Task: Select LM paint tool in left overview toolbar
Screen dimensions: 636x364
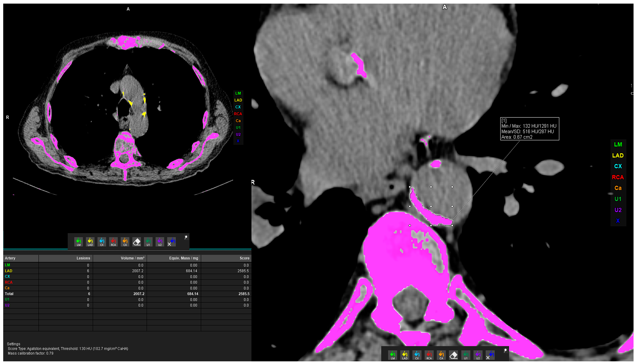Action: tap(79, 242)
